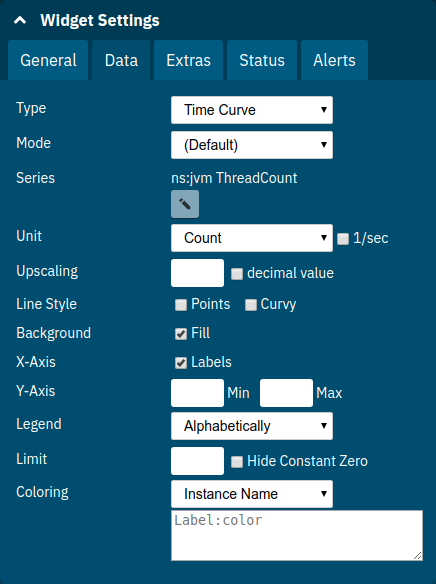Image resolution: width=436 pixels, height=584 pixels.
Task: Show the Alerts tab
Action: (x=334, y=60)
